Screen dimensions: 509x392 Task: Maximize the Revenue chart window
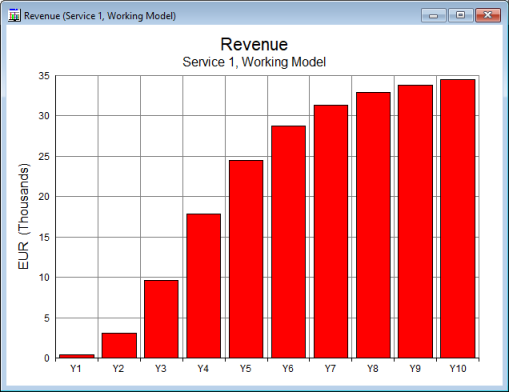(461, 16)
